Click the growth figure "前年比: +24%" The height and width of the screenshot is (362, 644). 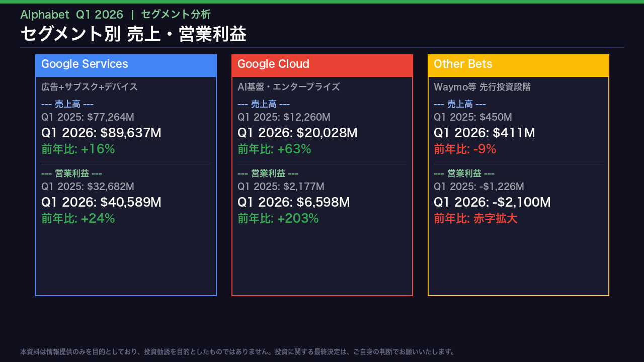[x=78, y=219]
